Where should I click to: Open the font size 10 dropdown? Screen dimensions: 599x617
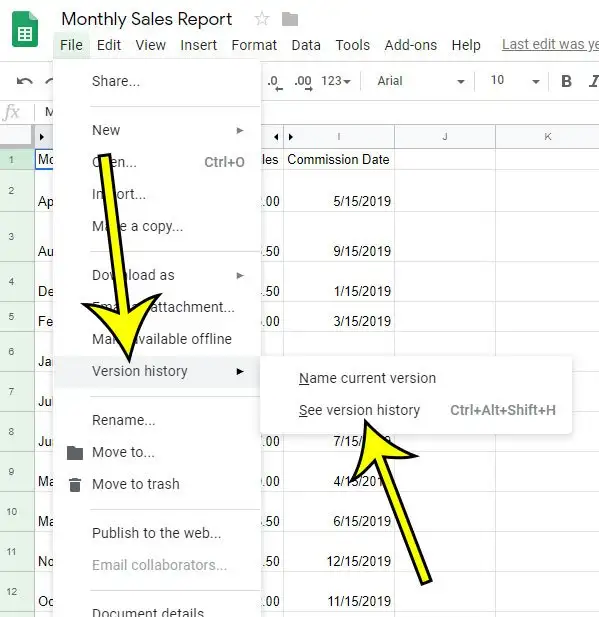[x=514, y=81]
